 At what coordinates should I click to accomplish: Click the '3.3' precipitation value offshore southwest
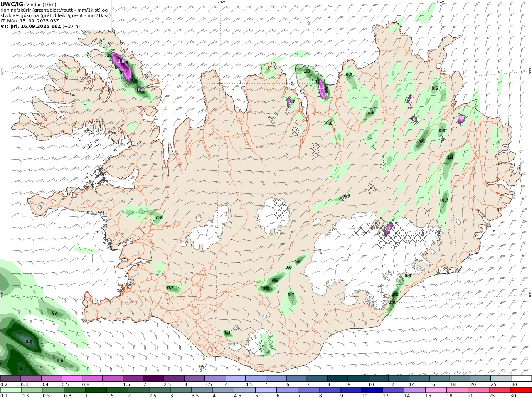(x=29, y=342)
